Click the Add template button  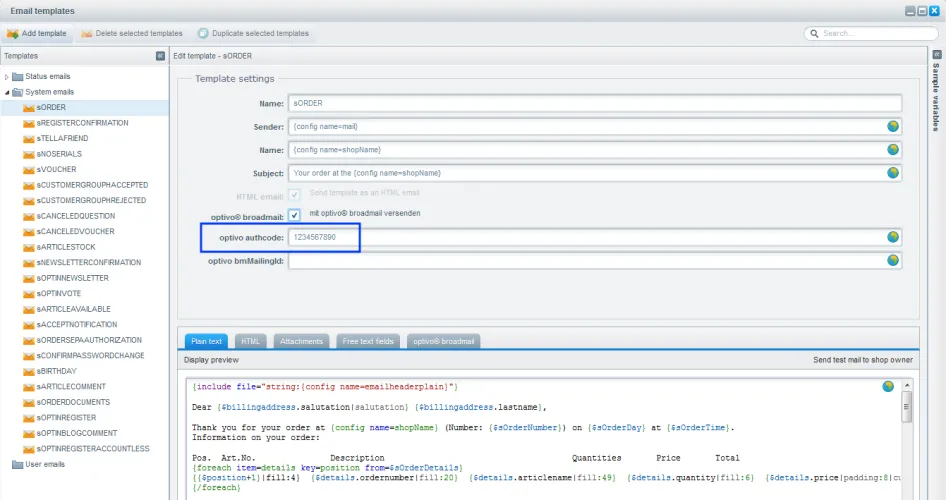37,33
